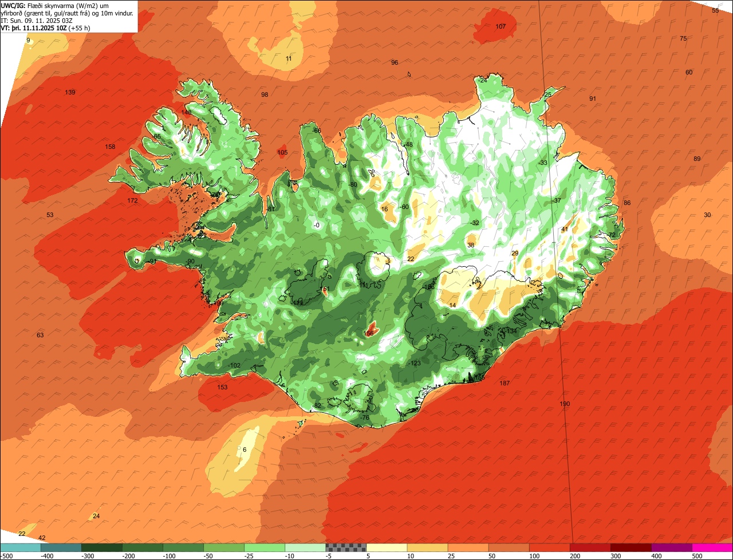Screen dimensions: 733x560
Task: Click the map value -123
Action: 415,363
